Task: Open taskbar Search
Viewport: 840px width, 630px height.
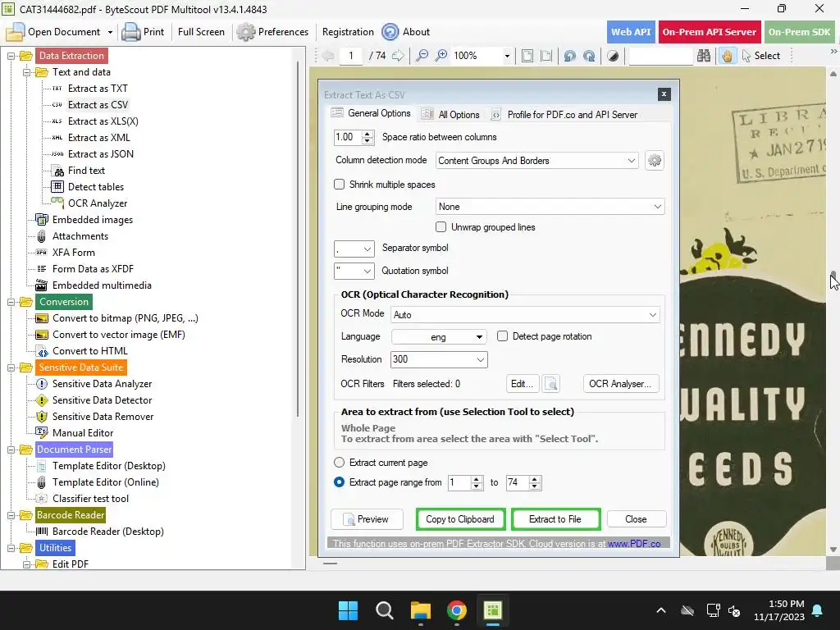Action: pos(384,610)
